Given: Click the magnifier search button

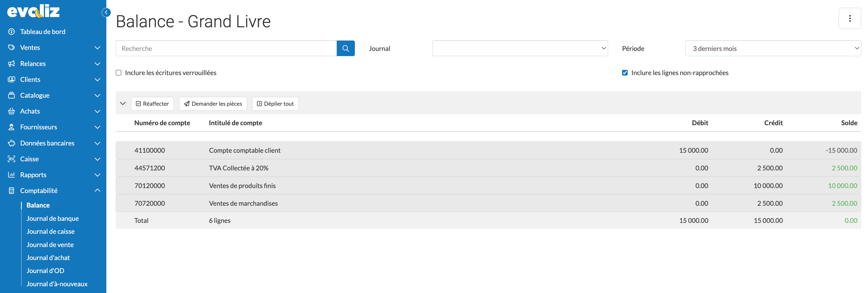Looking at the screenshot, I should pyautogui.click(x=345, y=48).
